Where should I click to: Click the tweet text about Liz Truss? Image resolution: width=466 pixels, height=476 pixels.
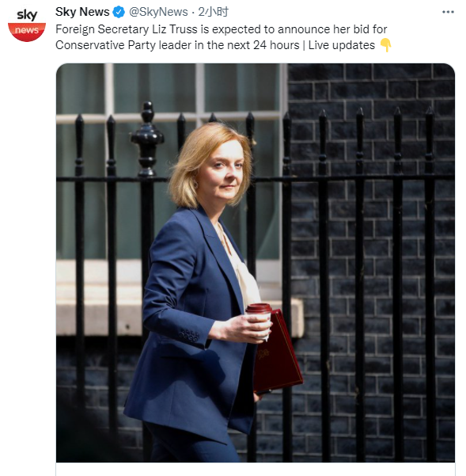pyautogui.click(x=222, y=37)
